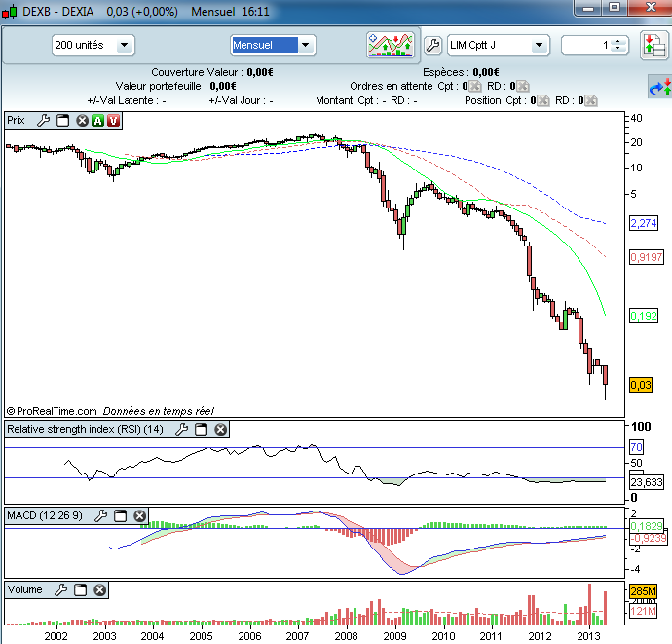Close RD position X icon

point(590,100)
